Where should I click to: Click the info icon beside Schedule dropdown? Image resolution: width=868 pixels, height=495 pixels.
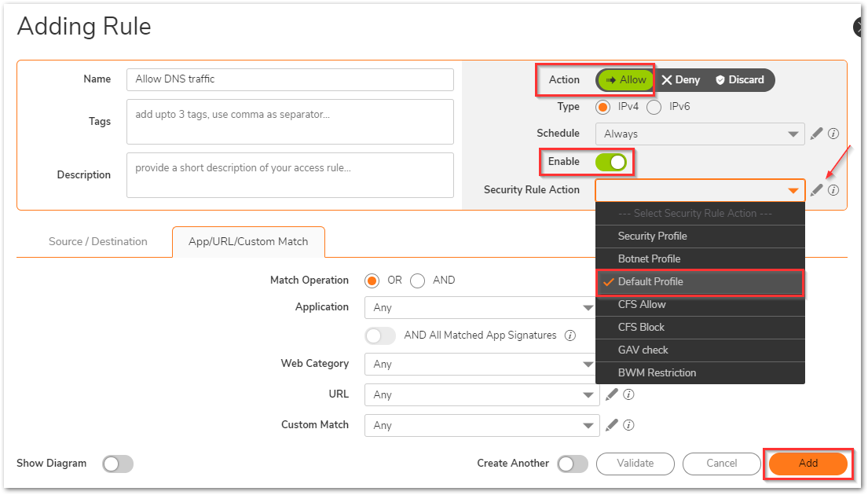tap(833, 134)
